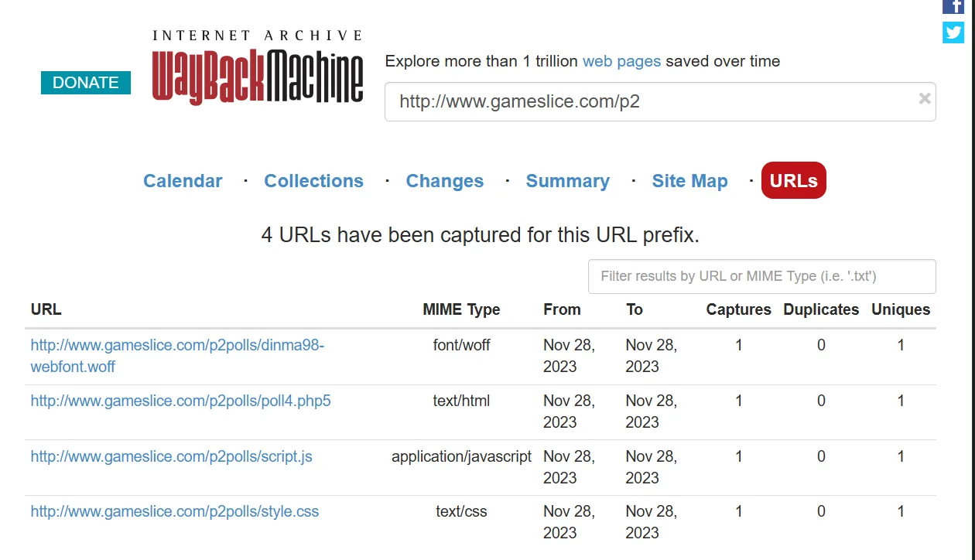The image size is (975, 560).
Task: Click the 'text/html' MIME type cell
Action: [461, 401]
